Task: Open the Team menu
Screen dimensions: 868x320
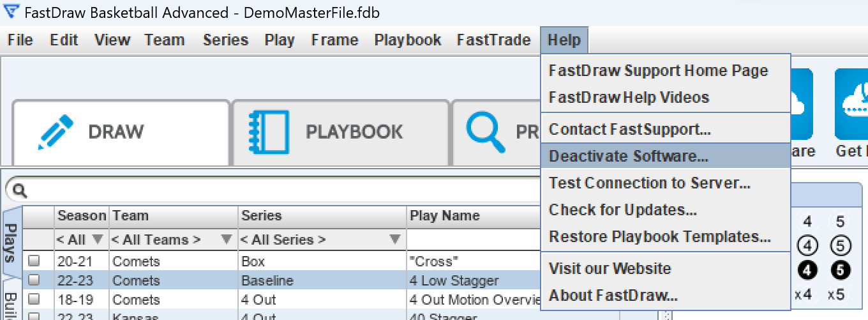Action: pyautogui.click(x=164, y=40)
